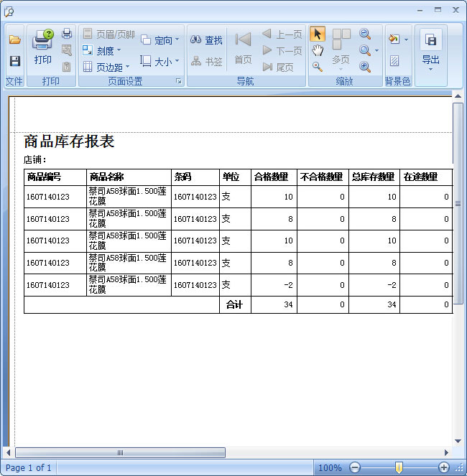
Task: Toggle the magnifier tool below hand tool
Action: (x=318, y=67)
